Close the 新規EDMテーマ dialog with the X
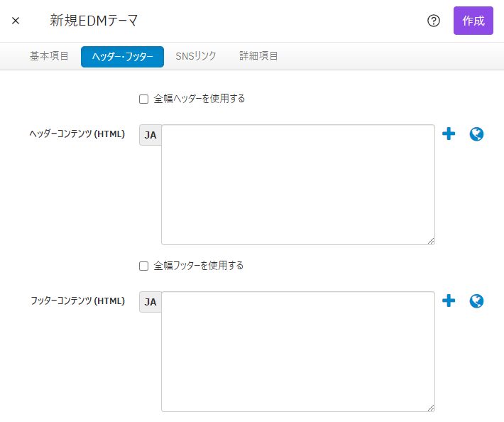 tap(16, 21)
